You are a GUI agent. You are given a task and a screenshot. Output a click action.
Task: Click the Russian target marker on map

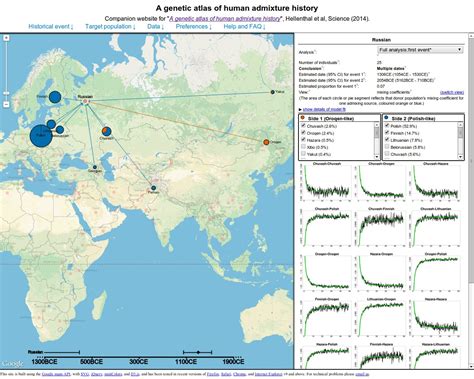point(85,101)
